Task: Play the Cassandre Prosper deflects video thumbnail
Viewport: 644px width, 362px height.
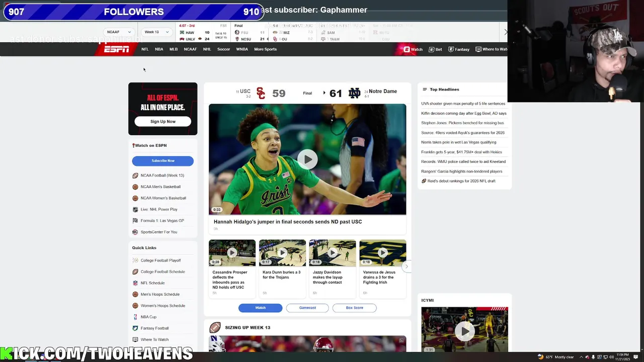Action: 232,253
